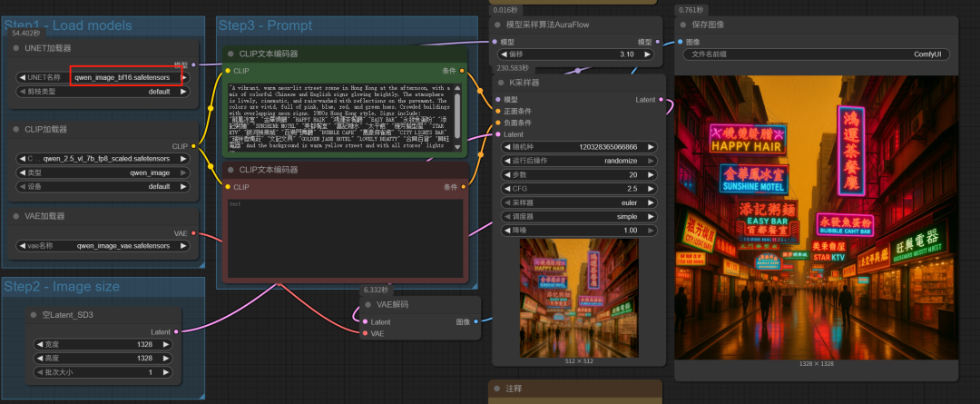Click the 230.583秒 timing badge above K采样器
980x404 pixels.
coord(512,68)
